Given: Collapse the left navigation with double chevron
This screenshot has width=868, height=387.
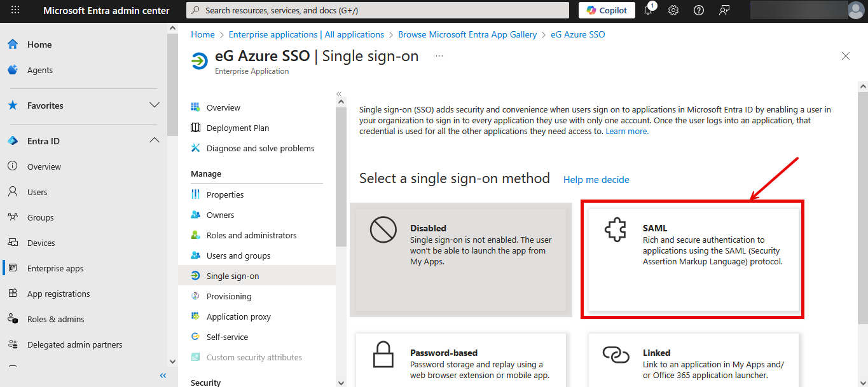Looking at the screenshot, I should [163, 376].
